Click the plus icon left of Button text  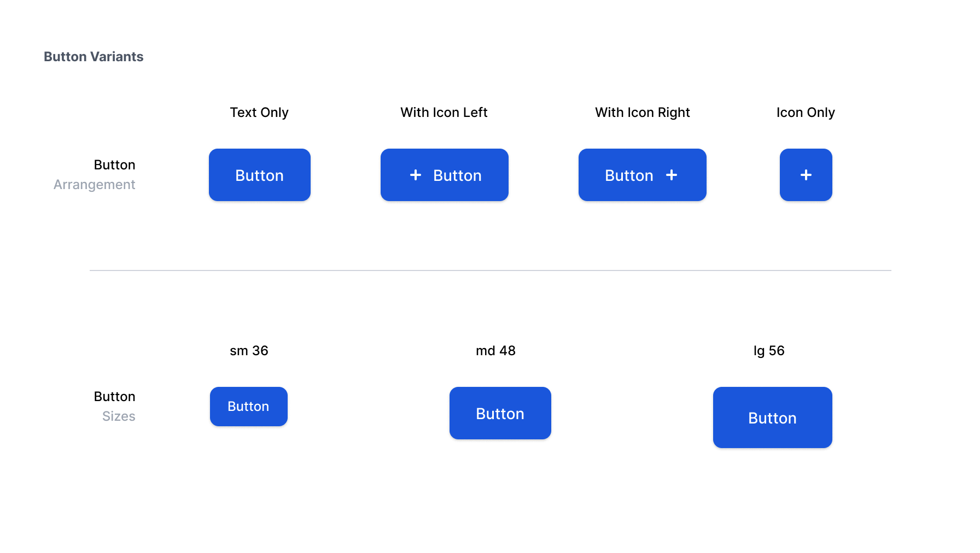(416, 175)
